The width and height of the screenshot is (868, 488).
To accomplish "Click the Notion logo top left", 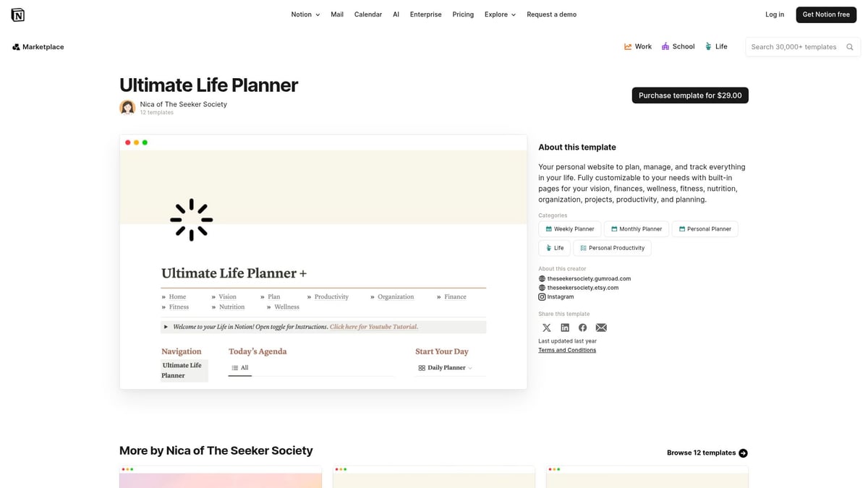I will [17, 14].
